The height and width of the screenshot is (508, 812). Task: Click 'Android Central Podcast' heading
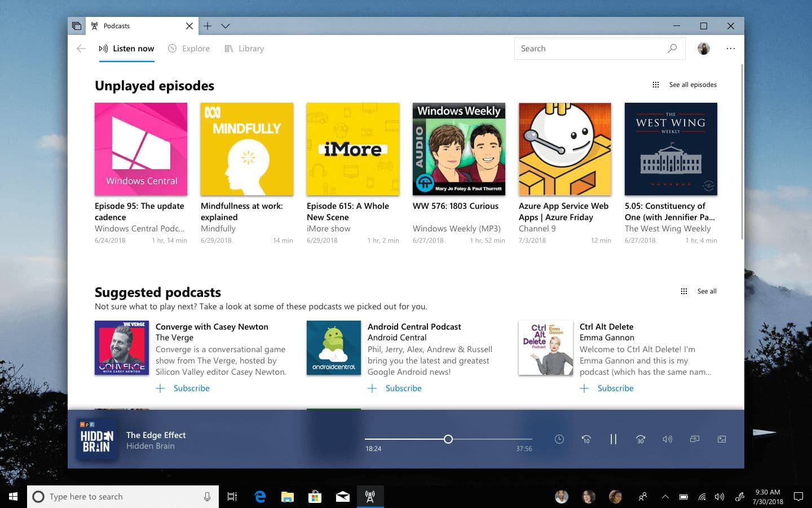pyautogui.click(x=414, y=327)
